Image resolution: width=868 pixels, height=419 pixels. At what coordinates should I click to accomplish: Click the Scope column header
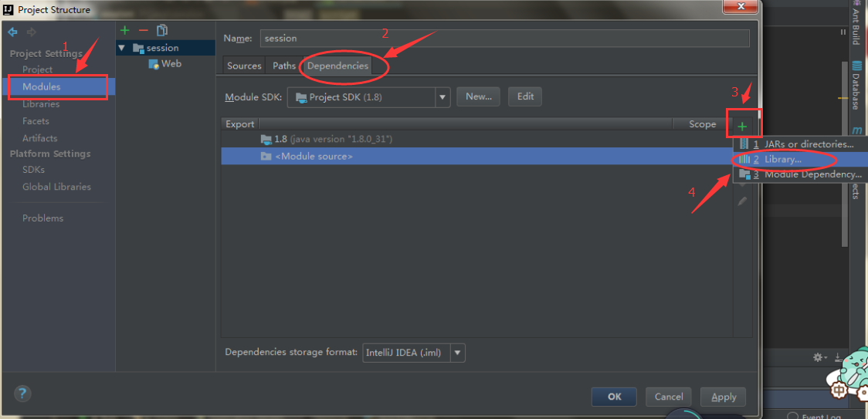(703, 124)
